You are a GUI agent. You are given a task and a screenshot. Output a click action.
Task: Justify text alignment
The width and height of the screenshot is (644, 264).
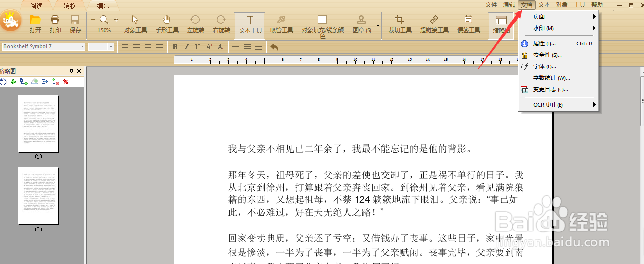159,47
